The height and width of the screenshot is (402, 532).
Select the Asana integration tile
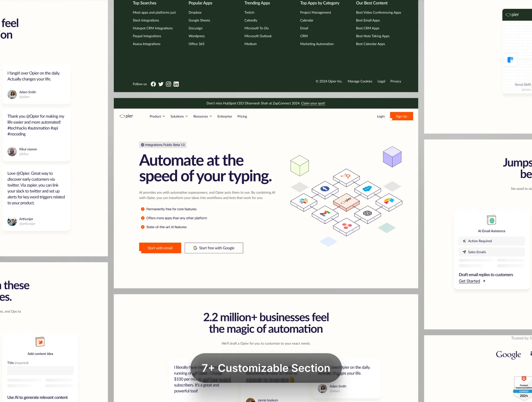[346, 226]
